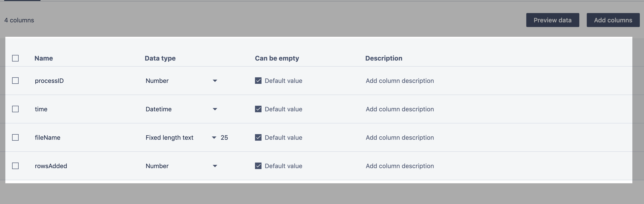Select the processID row checkbox
644x204 pixels.
[16, 81]
